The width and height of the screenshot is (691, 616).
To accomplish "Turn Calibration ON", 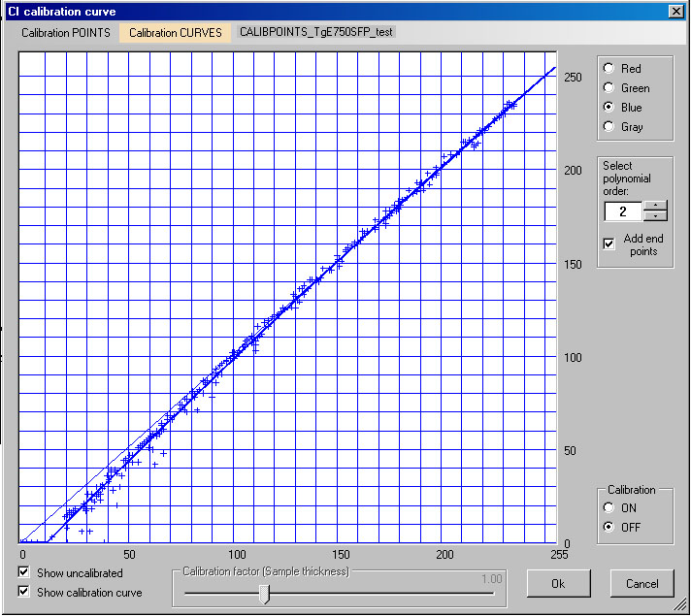I will point(609,507).
